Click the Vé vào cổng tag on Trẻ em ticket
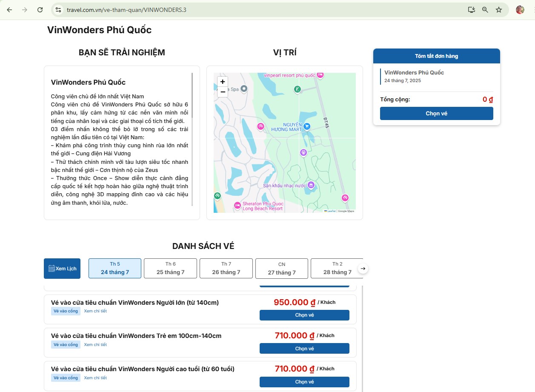535x392 pixels. tap(66, 345)
